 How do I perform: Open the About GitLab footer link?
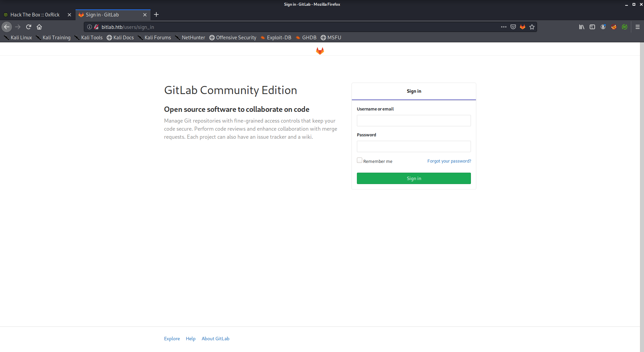point(215,339)
